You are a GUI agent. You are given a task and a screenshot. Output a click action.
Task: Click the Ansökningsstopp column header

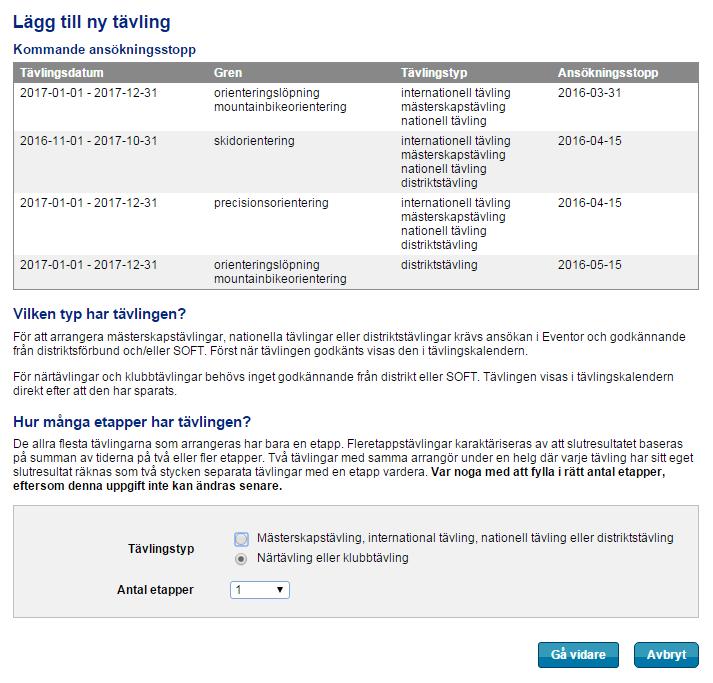point(608,73)
